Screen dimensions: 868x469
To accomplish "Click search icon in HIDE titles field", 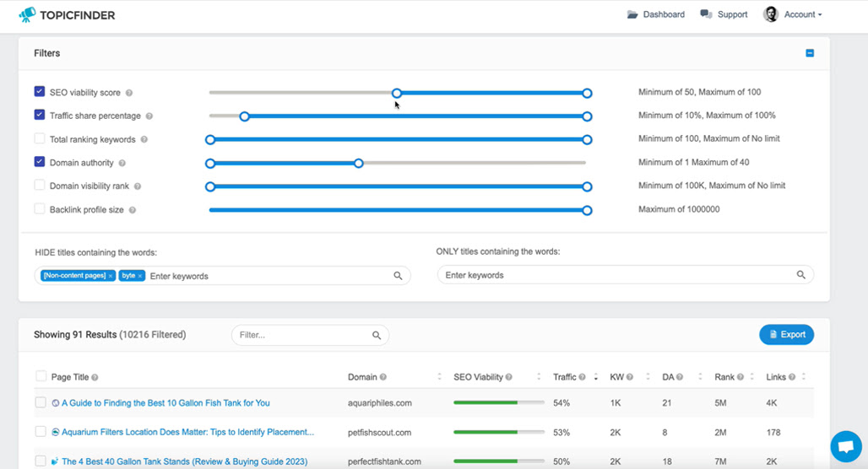I will [x=398, y=276].
